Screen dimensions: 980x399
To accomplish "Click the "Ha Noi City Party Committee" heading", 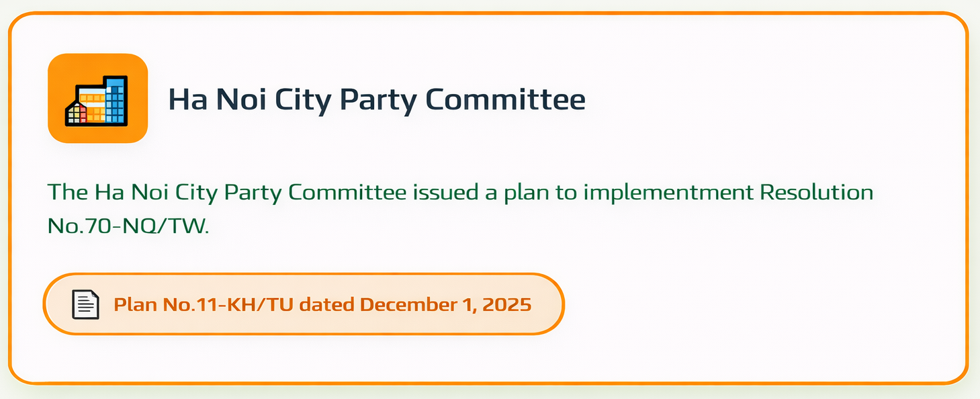I will pyautogui.click(x=376, y=99).
